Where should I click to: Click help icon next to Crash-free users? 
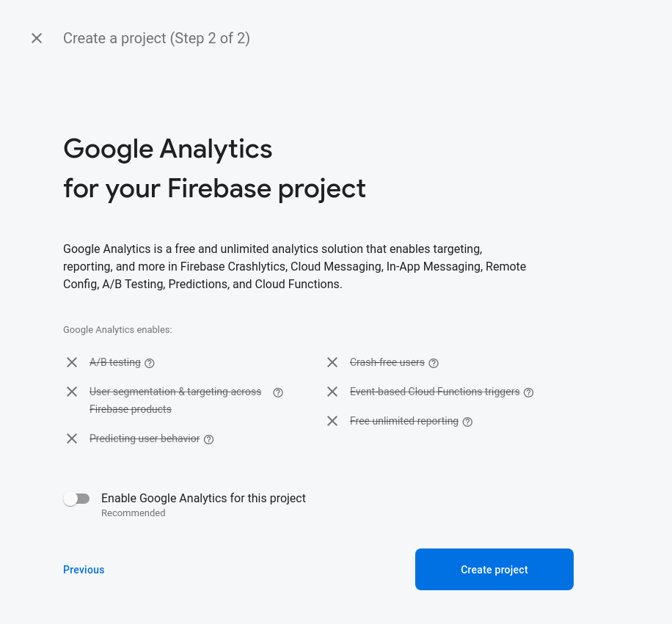[x=434, y=363]
